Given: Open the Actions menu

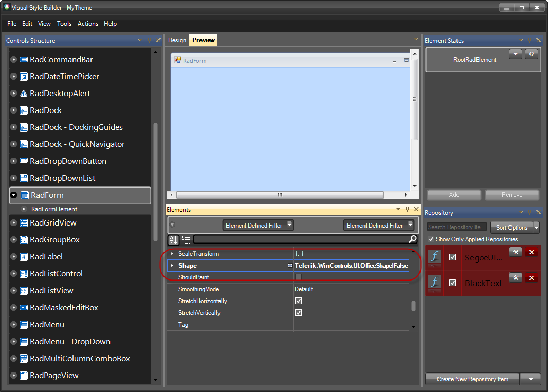Looking at the screenshot, I should click(x=88, y=24).
